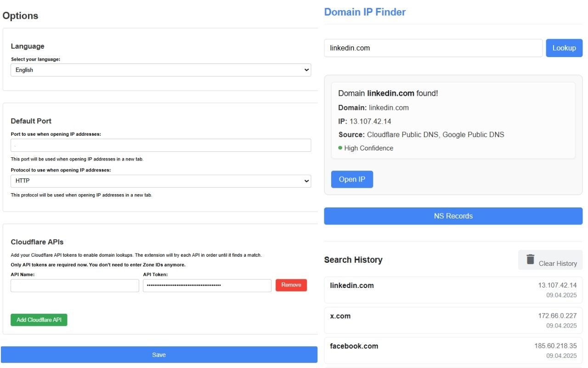The width and height of the screenshot is (588, 368).
Task: Select facebook.com entry in Search History
Action: click(453, 351)
